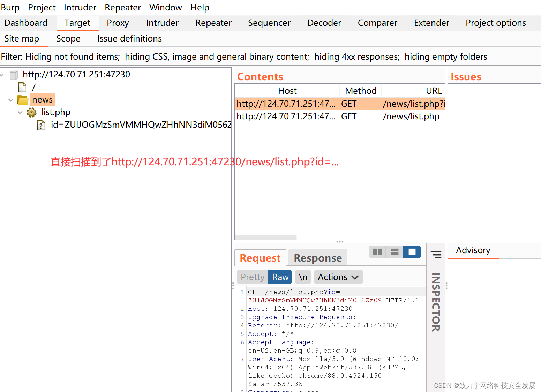Sort Contents by Method column
The height and width of the screenshot is (392, 541).
pos(361,91)
